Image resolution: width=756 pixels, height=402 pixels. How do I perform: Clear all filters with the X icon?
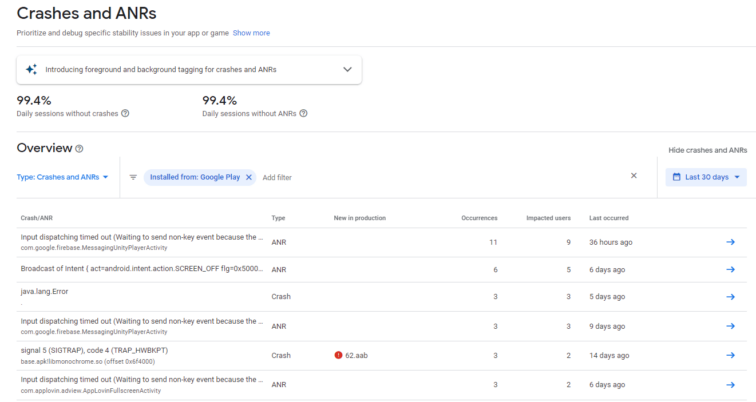pos(633,176)
